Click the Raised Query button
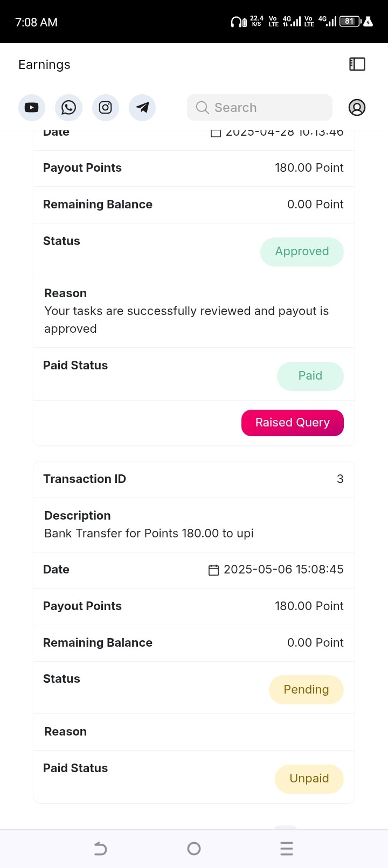Viewport: 388px width, 868px height. [x=293, y=423]
